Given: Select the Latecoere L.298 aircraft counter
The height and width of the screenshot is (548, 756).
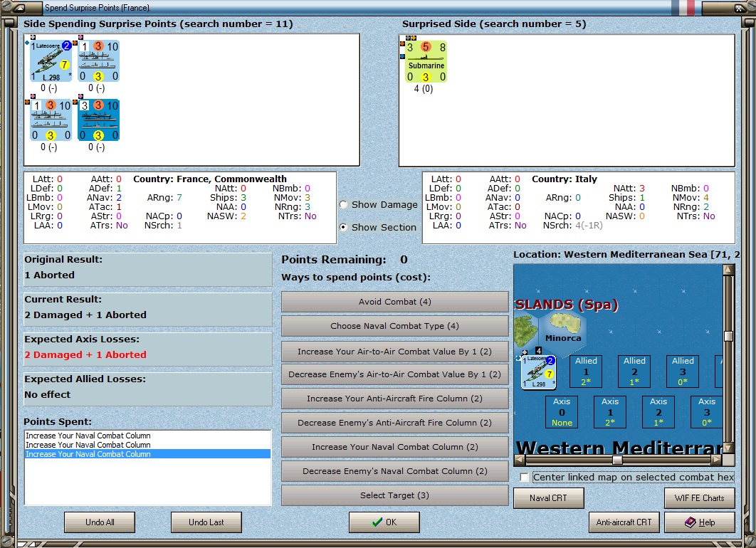Looking at the screenshot, I should tap(51, 61).
